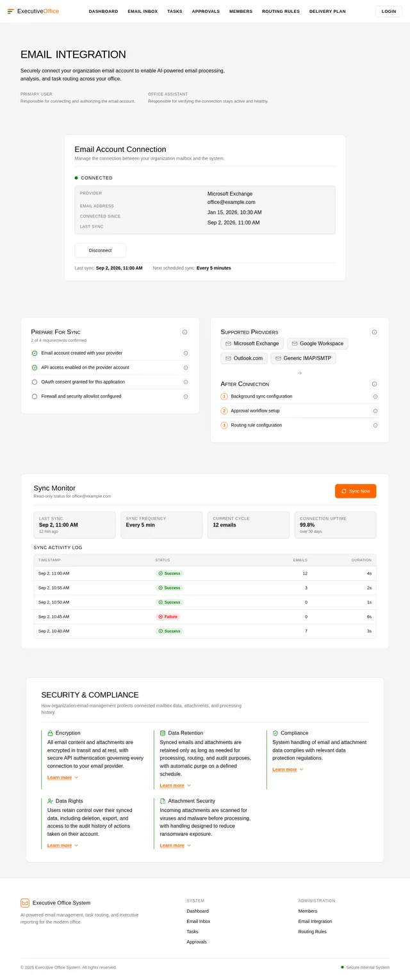Open footer Tasks link
Viewport: 410px width, 980px height.
pyautogui.click(x=193, y=931)
